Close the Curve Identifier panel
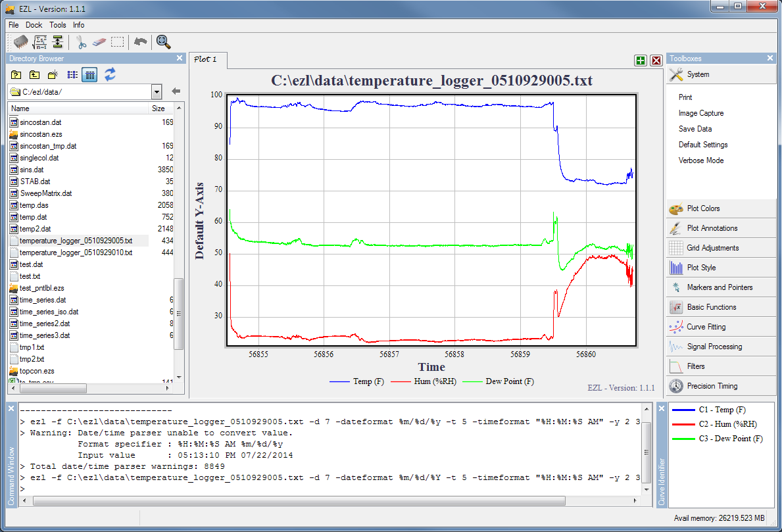The height and width of the screenshot is (532, 782). [x=661, y=408]
